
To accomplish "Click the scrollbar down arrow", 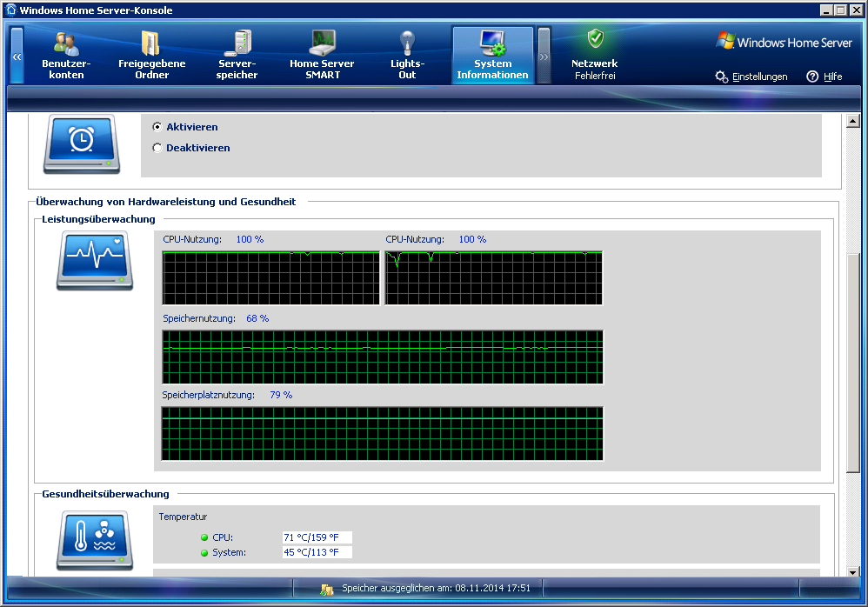I will tap(852, 572).
